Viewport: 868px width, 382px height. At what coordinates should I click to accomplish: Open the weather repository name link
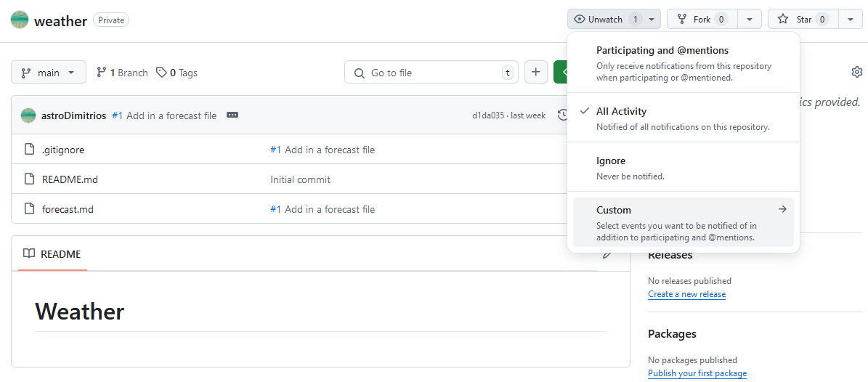[60, 21]
